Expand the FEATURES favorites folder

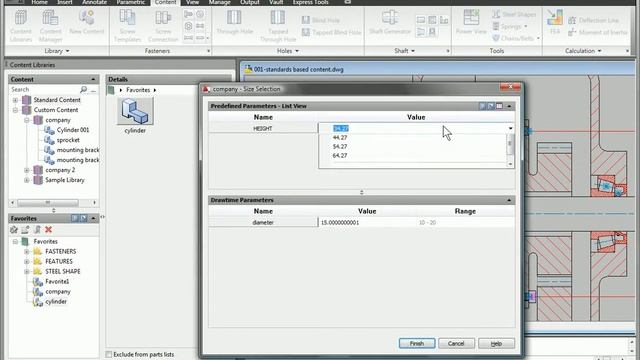[x=27, y=262]
